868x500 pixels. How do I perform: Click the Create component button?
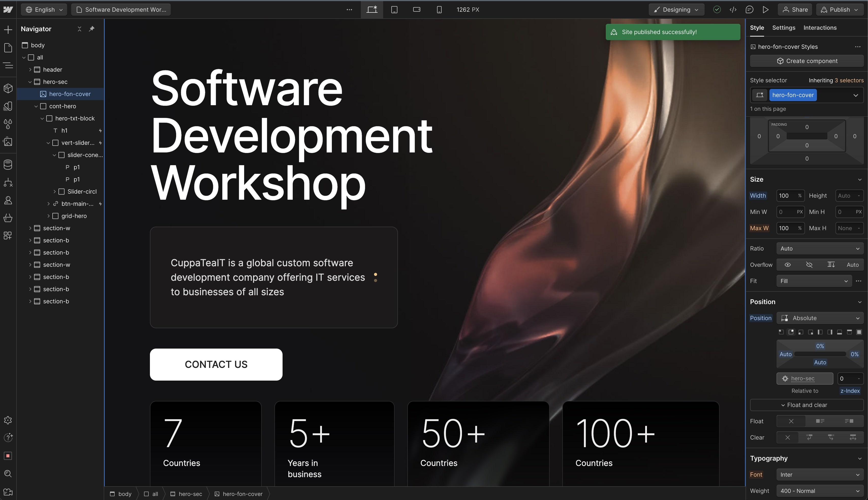click(807, 61)
